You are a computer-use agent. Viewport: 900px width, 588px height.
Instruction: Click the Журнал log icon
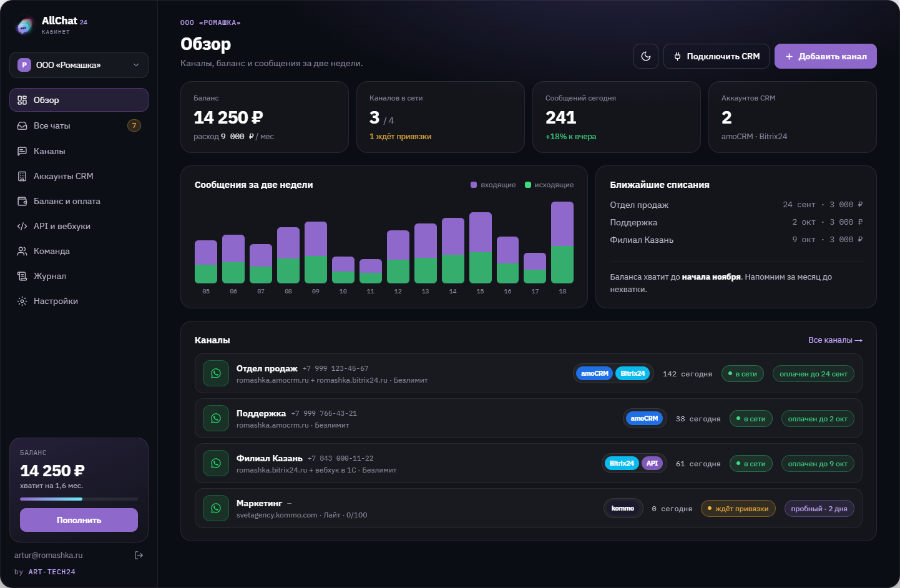click(22, 276)
